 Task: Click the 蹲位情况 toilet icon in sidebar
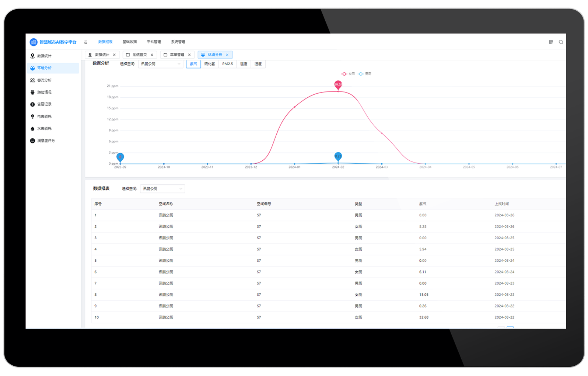[x=32, y=93]
